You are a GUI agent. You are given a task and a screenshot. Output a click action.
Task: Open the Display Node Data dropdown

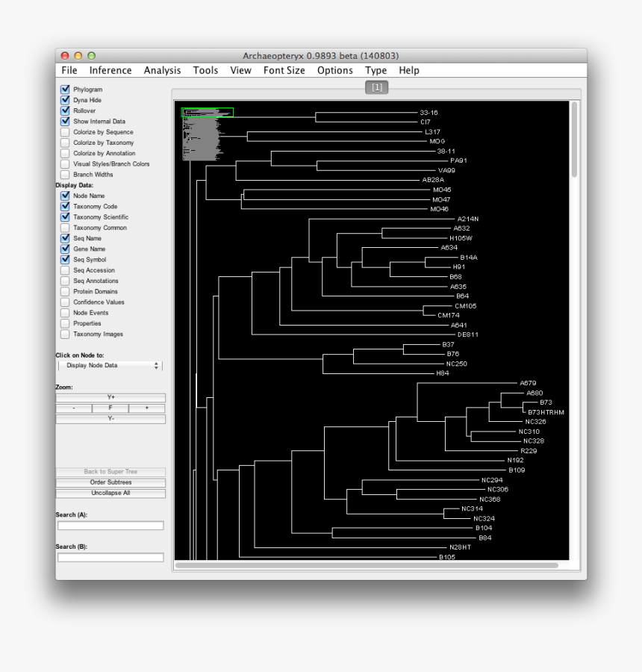click(x=110, y=365)
